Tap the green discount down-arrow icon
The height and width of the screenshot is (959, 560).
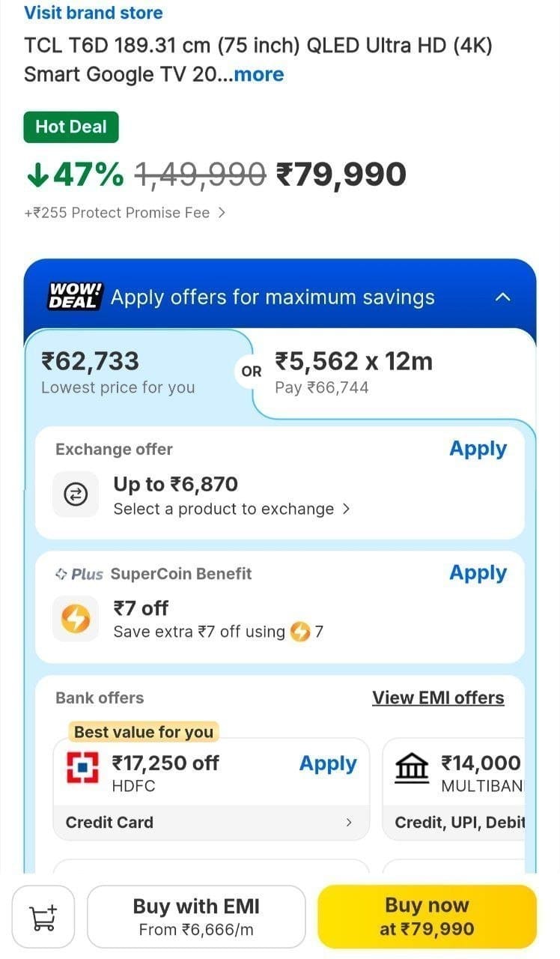pos(36,175)
